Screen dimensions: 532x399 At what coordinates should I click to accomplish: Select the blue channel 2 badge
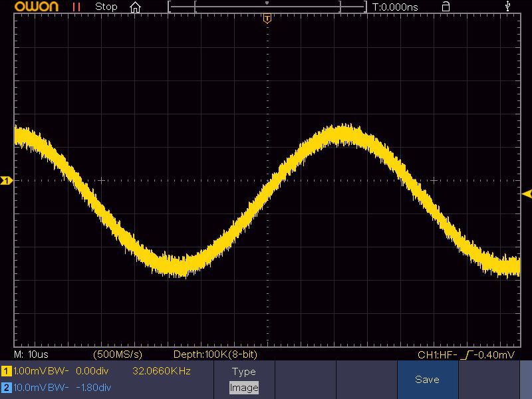[6, 388]
